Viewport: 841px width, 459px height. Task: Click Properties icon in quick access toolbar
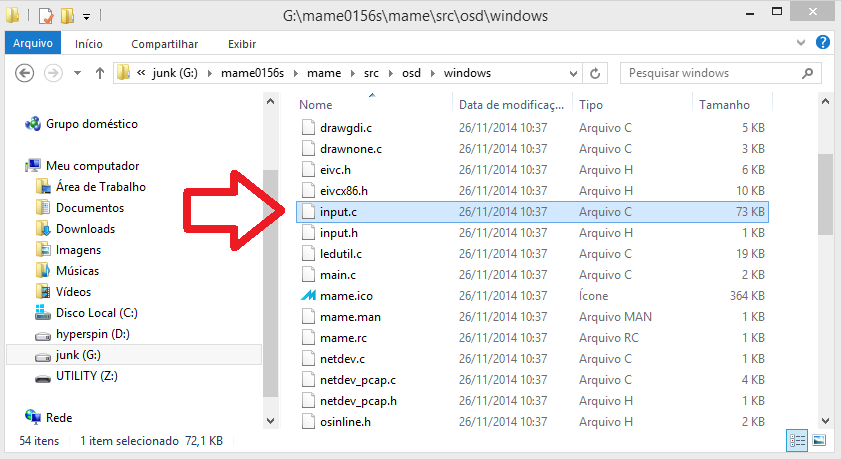46,16
